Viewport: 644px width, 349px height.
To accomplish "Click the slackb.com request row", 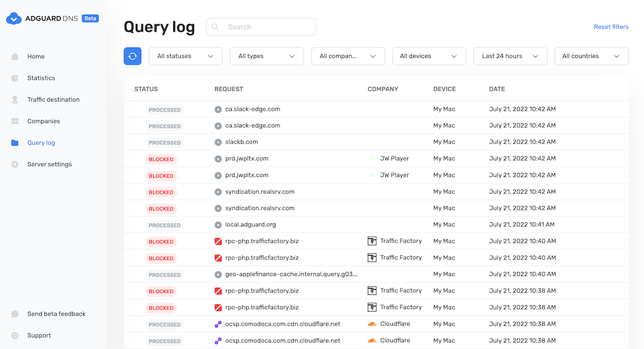I will (x=376, y=142).
